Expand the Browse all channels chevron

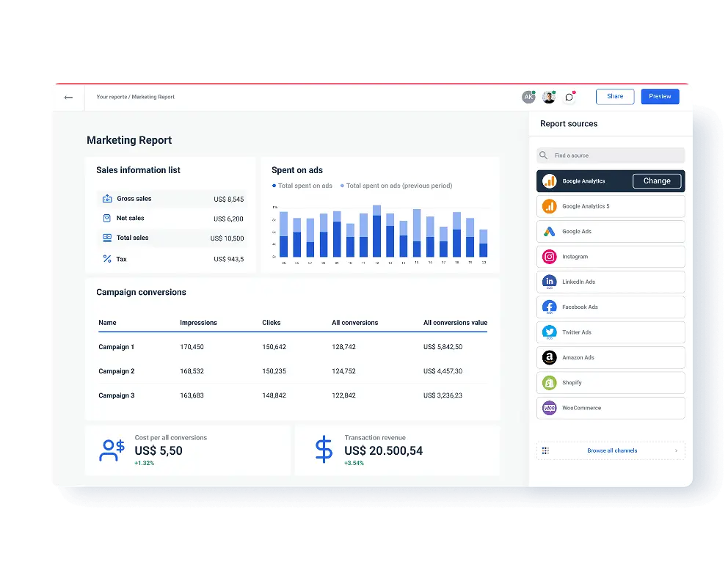pyautogui.click(x=676, y=450)
